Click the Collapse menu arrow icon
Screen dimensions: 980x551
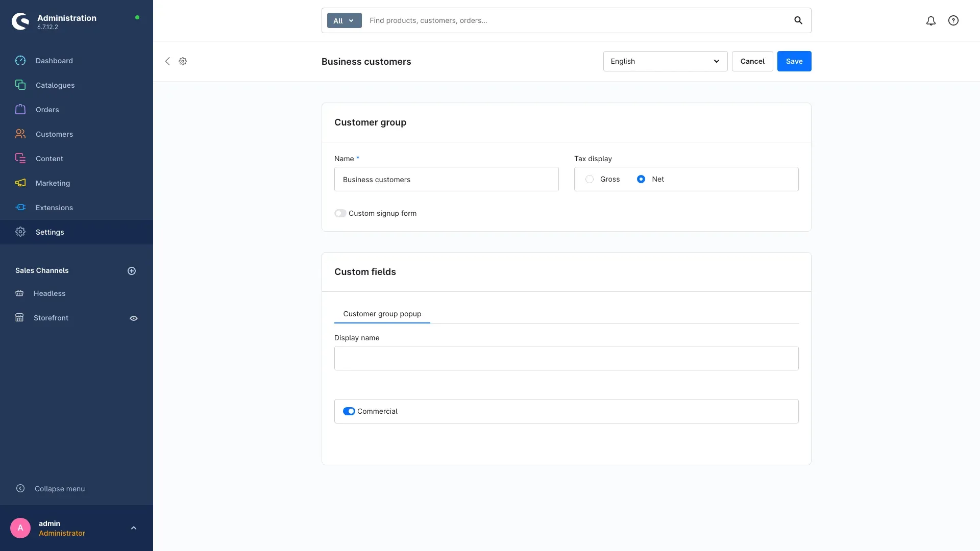point(20,489)
